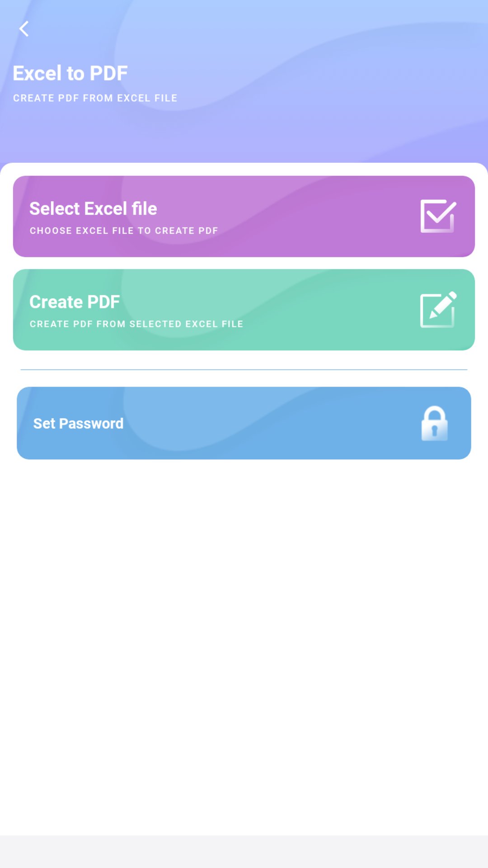This screenshot has height=868, width=488.
Task: Tap the purple Select Excel file card
Action: click(244, 216)
